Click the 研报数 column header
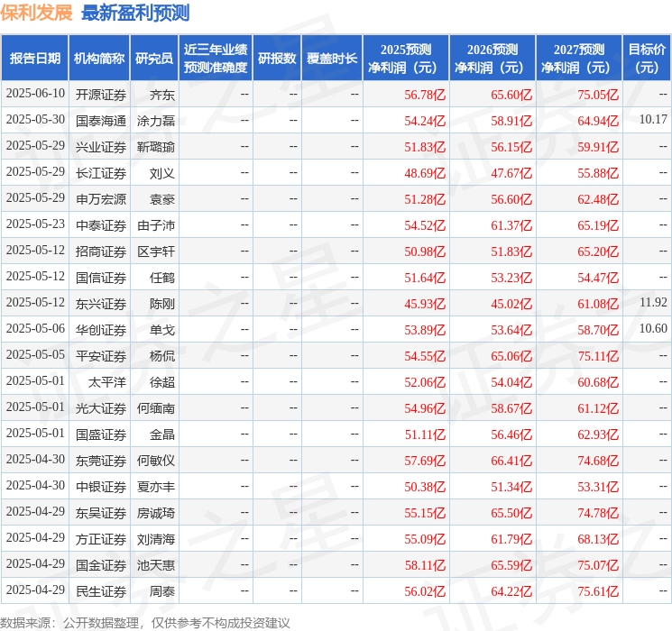The width and height of the screenshot is (672, 631). click(x=277, y=58)
